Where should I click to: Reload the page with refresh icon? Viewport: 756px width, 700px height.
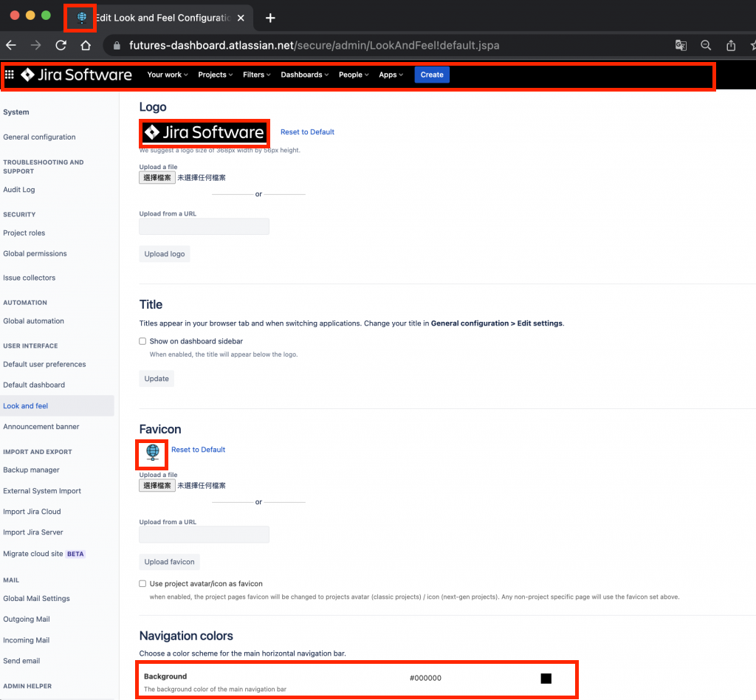click(x=61, y=45)
